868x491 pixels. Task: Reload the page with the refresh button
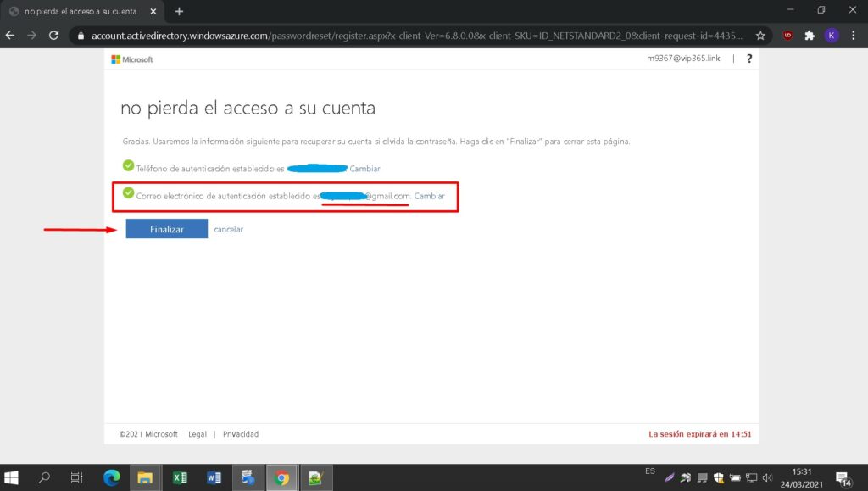tap(54, 36)
